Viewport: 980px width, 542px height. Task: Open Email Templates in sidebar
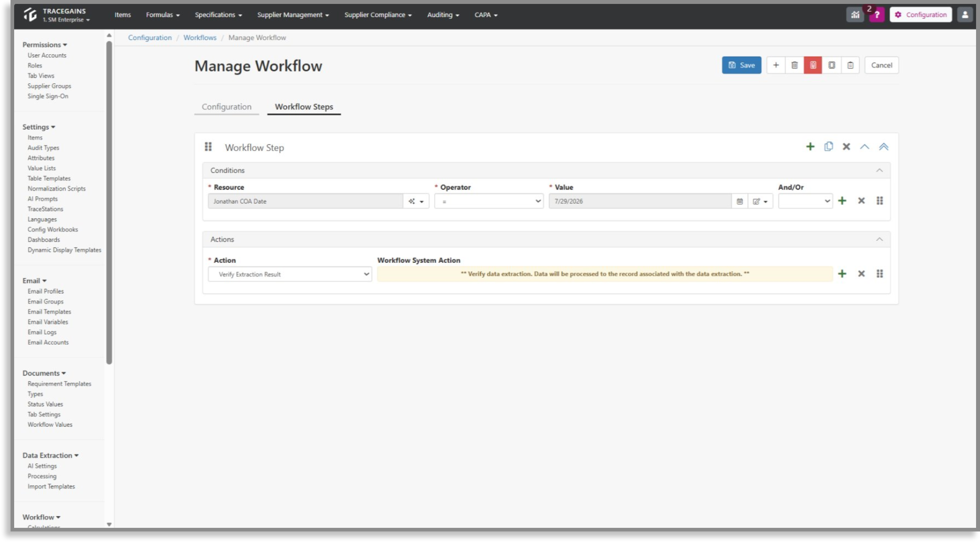pos(49,312)
